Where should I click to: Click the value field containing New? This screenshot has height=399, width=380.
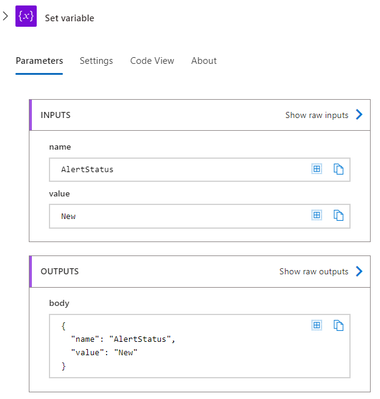coord(200,216)
